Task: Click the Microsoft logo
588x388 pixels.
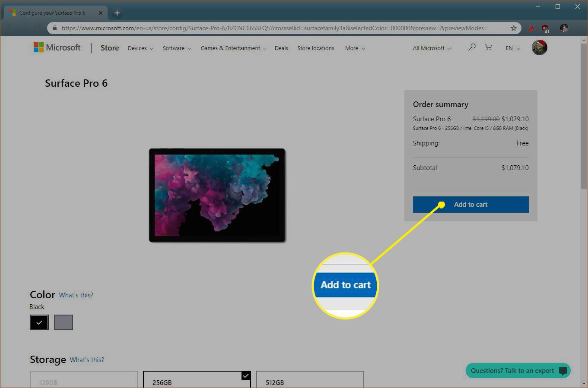Action: pyautogui.click(x=57, y=47)
